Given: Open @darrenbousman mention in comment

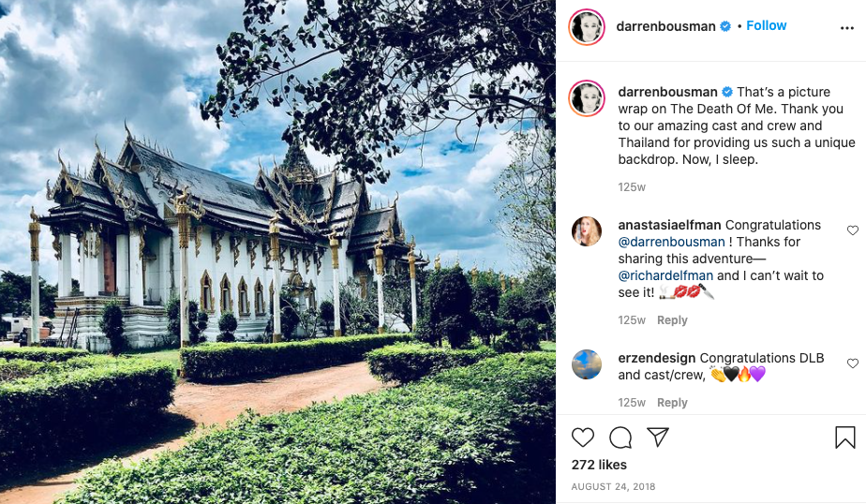Looking at the screenshot, I should pyautogui.click(x=672, y=242).
